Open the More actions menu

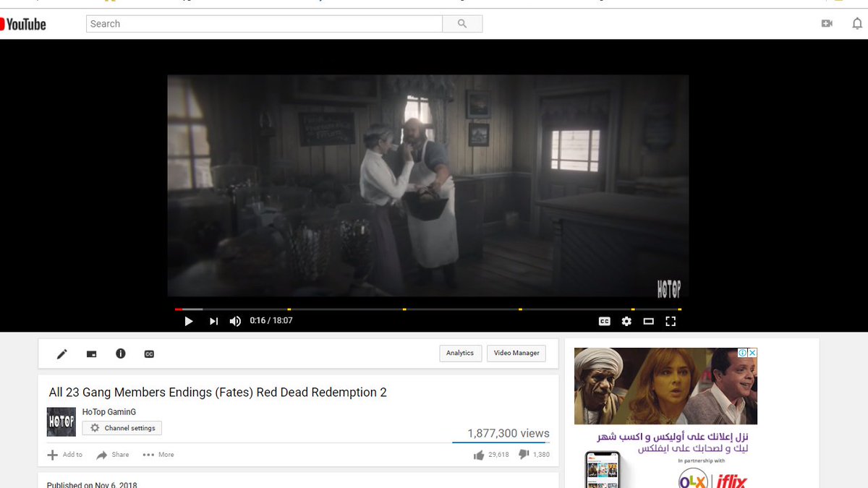point(158,455)
